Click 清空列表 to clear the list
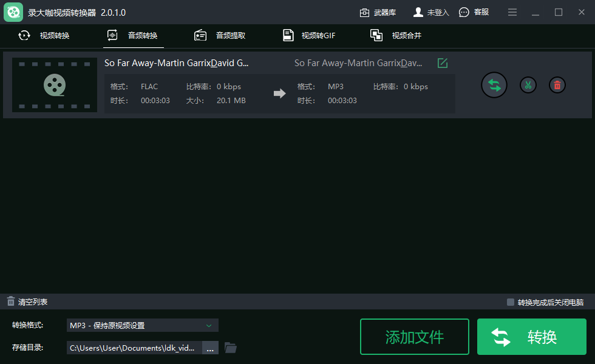This screenshot has width=595, height=364. pyautogui.click(x=27, y=302)
